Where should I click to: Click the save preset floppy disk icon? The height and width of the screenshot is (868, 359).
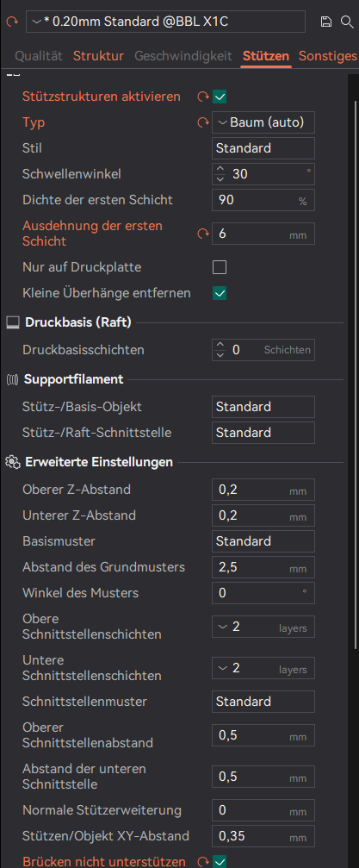(326, 22)
